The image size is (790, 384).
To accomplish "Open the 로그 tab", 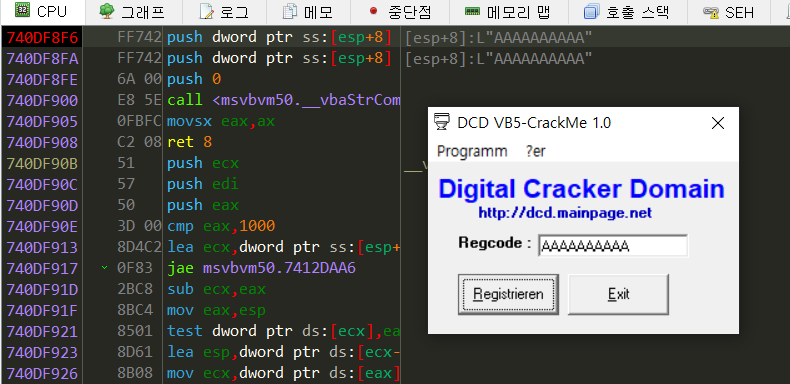I will (224, 12).
